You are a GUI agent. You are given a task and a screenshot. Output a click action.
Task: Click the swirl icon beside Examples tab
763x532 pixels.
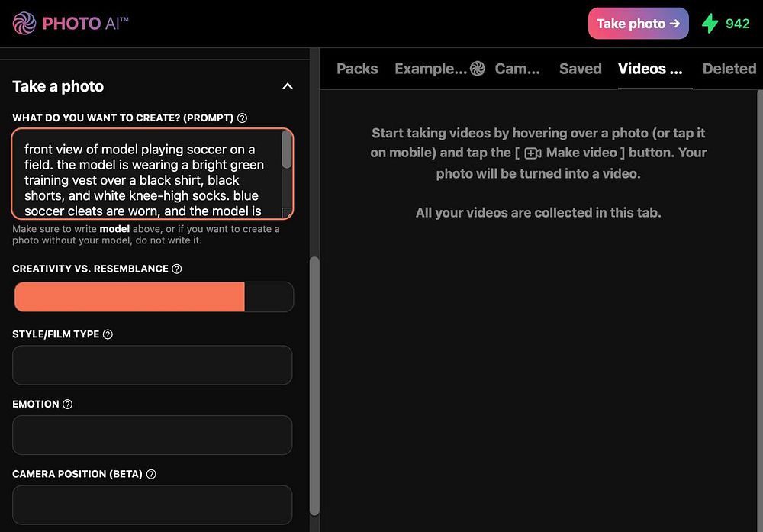(x=478, y=69)
